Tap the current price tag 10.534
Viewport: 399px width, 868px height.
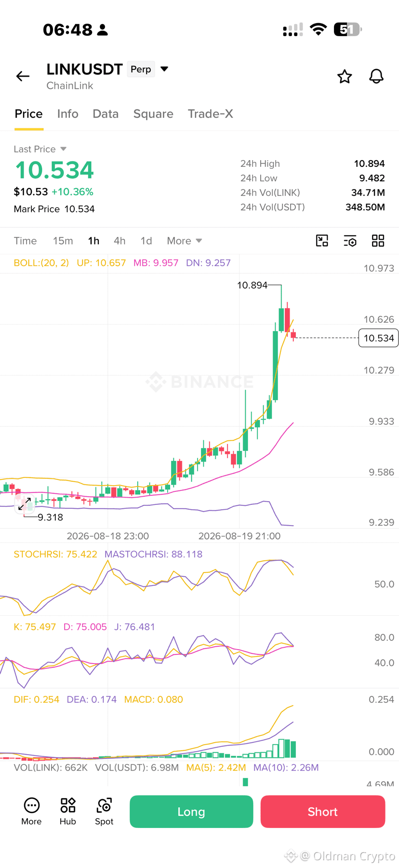tap(379, 338)
